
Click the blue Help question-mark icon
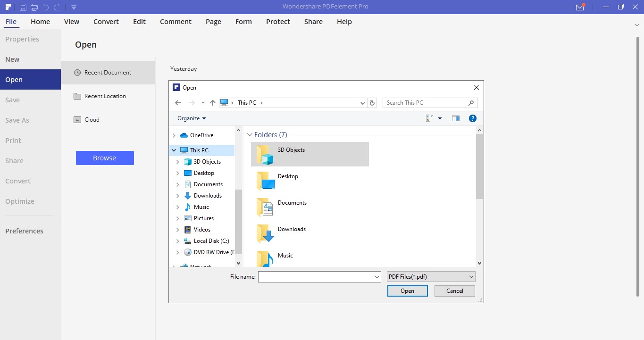tap(473, 118)
